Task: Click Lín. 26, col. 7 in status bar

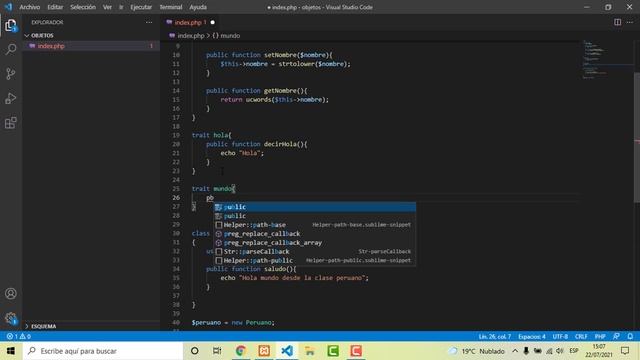Action: pos(495,336)
